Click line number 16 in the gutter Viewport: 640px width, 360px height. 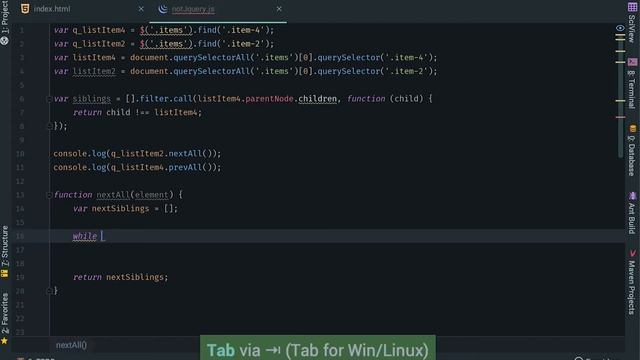pyautogui.click(x=20, y=236)
